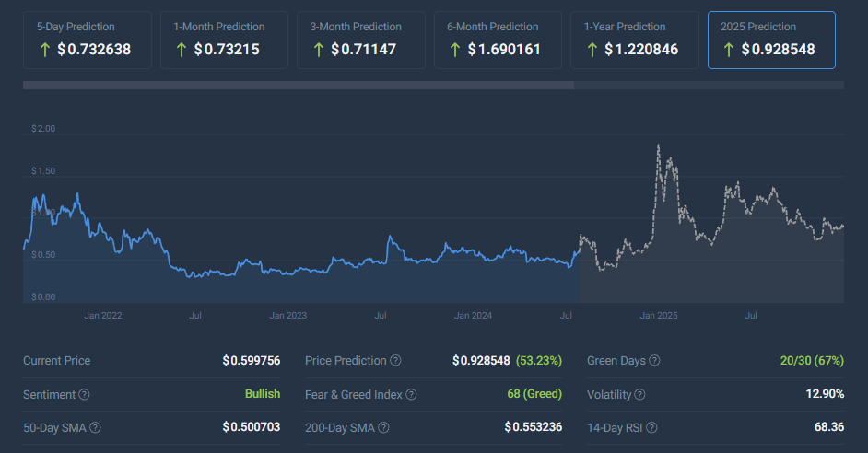Click the $0.00 y-axis label
The height and width of the screenshot is (453, 868).
click(43, 297)
